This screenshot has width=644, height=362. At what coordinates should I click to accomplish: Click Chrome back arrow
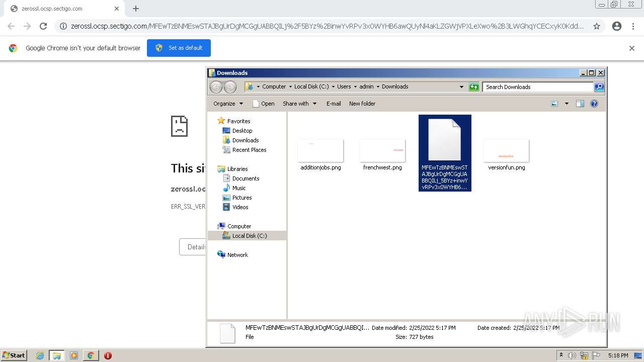(11, 26)
